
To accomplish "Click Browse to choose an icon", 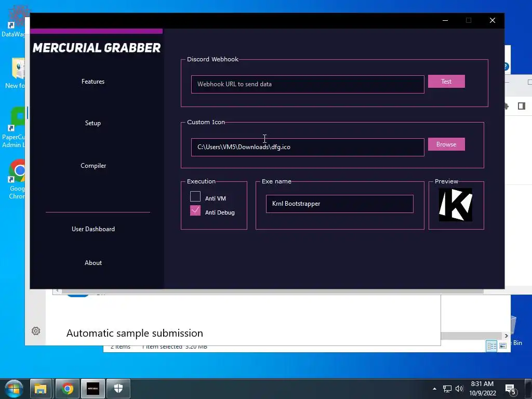I will 446,144.
